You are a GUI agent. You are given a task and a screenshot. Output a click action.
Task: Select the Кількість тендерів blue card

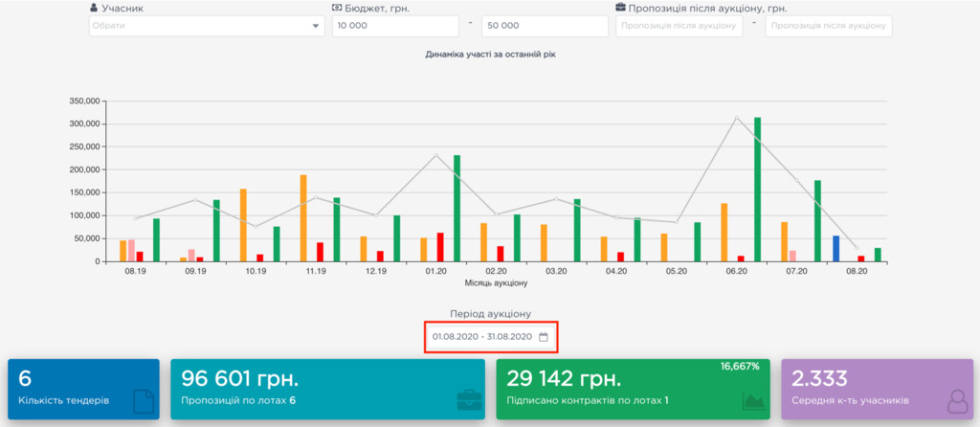coord(83,389)
